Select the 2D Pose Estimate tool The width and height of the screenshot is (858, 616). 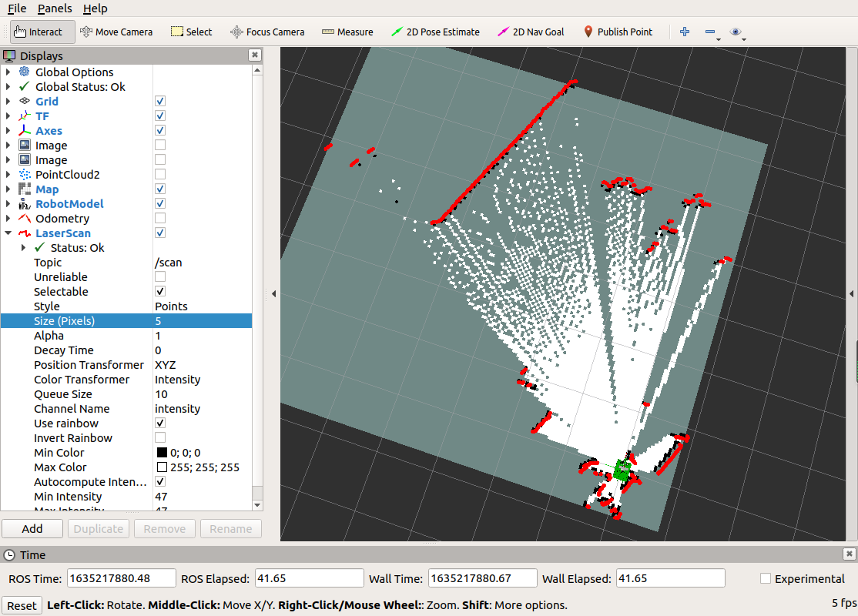pos(436,32)
